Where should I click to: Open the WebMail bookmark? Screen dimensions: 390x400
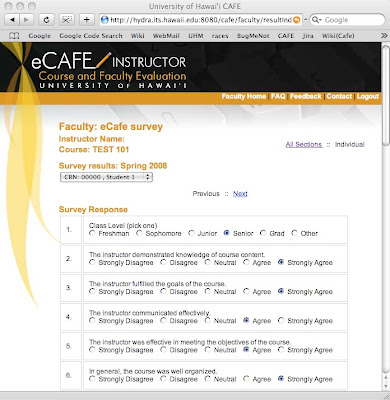[x=166, y=36]
